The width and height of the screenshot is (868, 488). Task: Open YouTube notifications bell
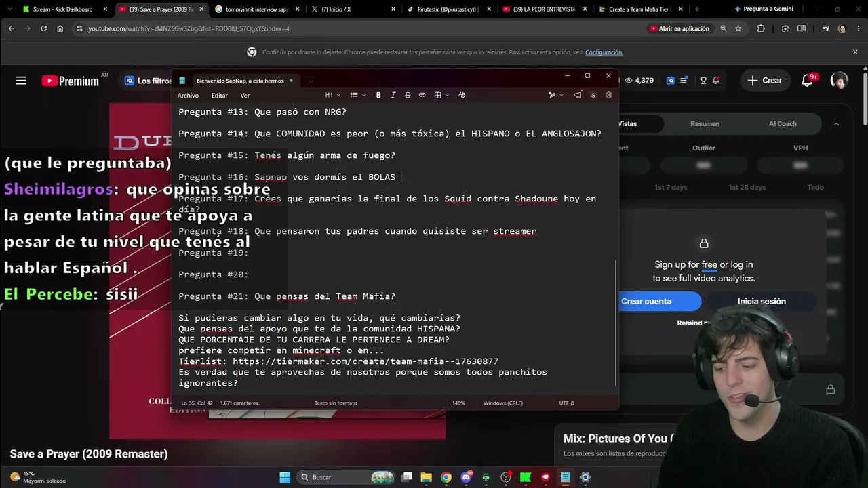807,81
